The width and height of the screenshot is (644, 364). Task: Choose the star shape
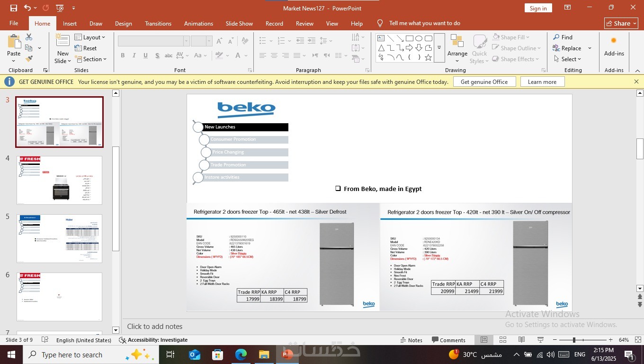tap(428, 57)
